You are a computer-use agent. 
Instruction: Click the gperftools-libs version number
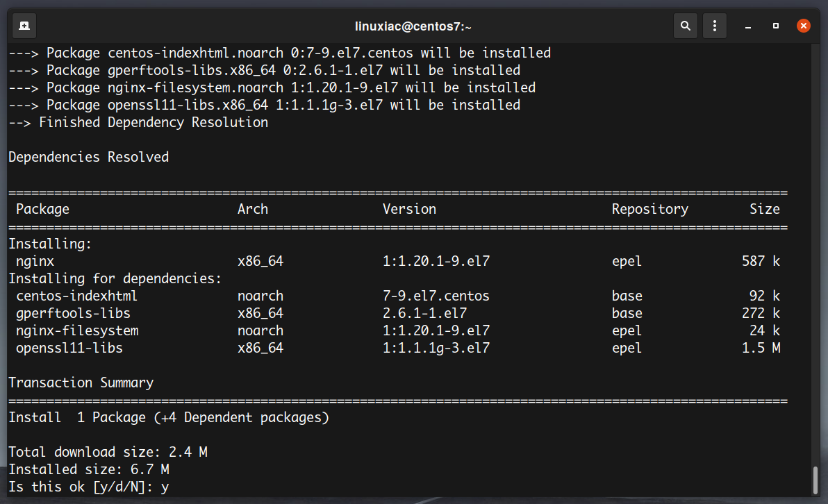pyautogui.click(x=424, y=312)
